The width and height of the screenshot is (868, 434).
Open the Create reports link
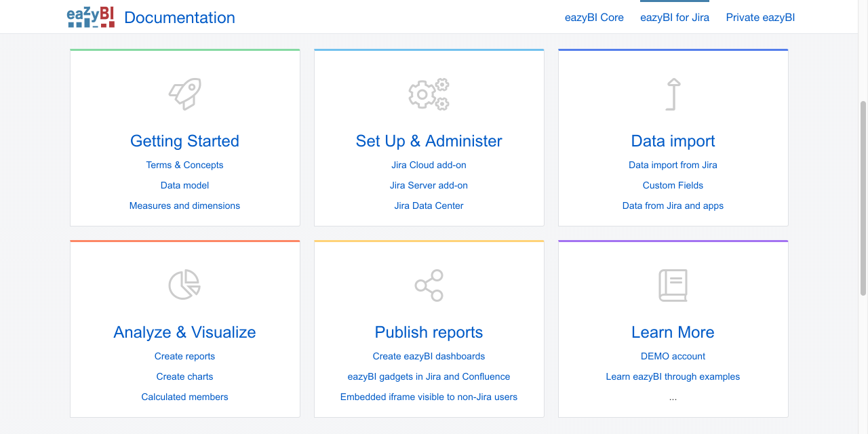[184, 356]
